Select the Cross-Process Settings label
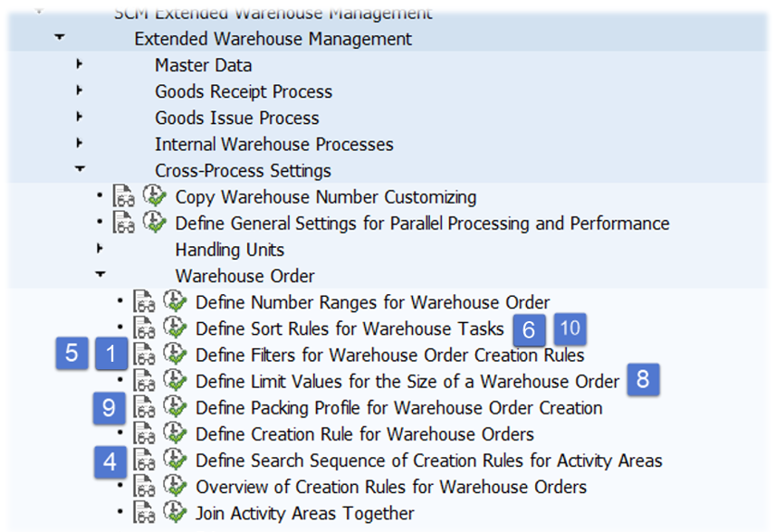Screen dimensions: 776x532 pos(243,171)
